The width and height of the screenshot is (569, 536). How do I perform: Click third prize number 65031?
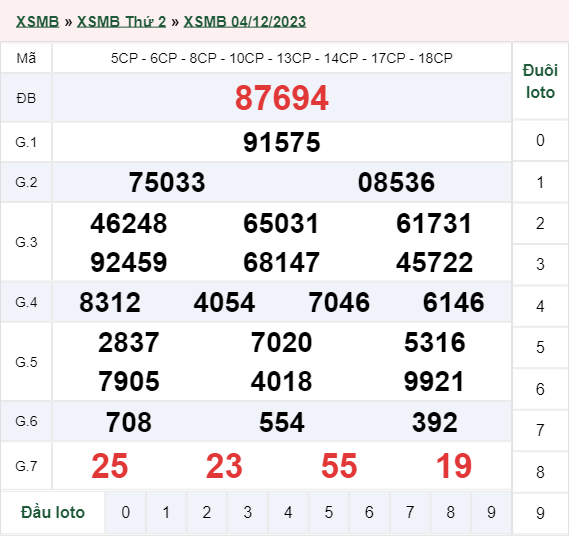[x=281, y=223]
